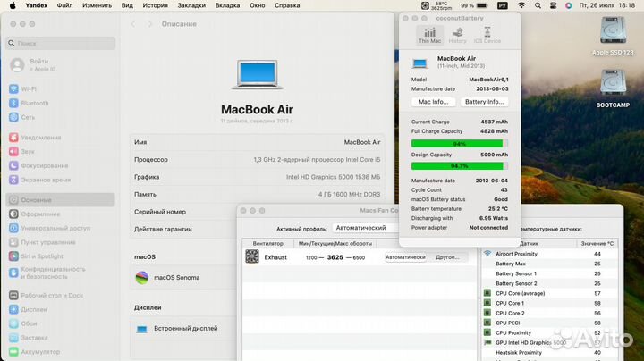Viewport: 644px width, 361px height.
Task: Click the Mac Info... button
Action: coord(433,102)
